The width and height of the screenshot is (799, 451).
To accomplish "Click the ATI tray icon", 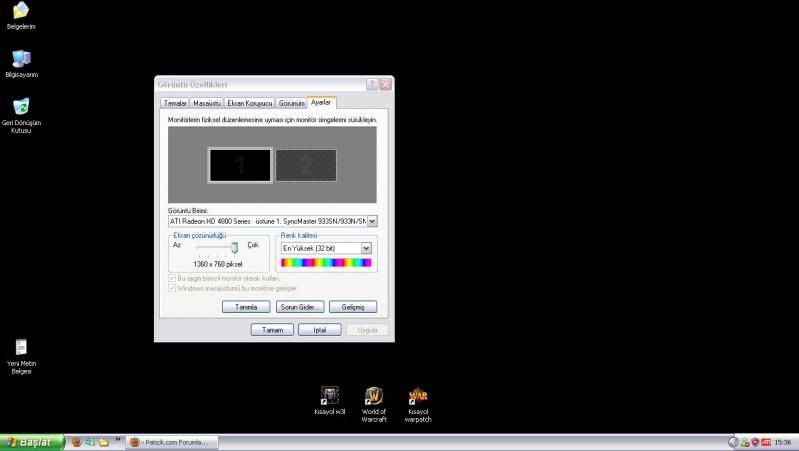I will tap(766, 442).
